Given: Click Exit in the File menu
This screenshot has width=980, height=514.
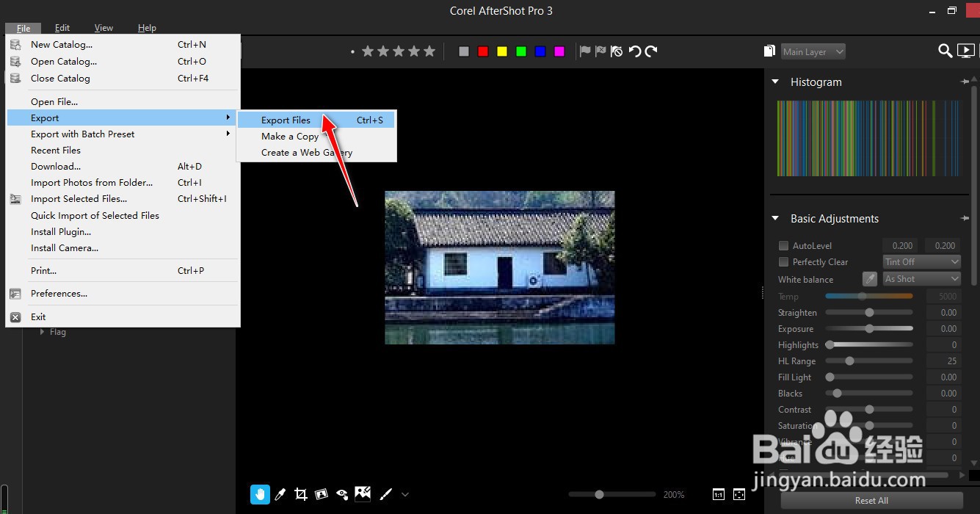Looking at the screenshot, I should click(123, 317).
